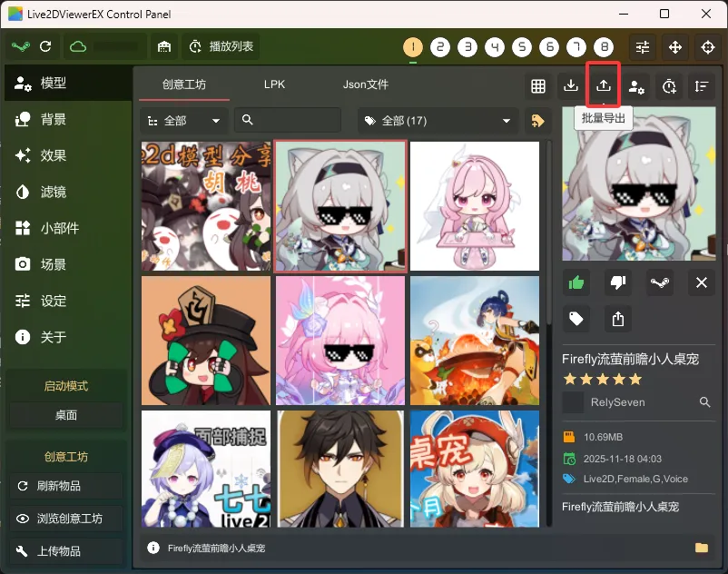Open the user settings gear icon

pos(636,86)
